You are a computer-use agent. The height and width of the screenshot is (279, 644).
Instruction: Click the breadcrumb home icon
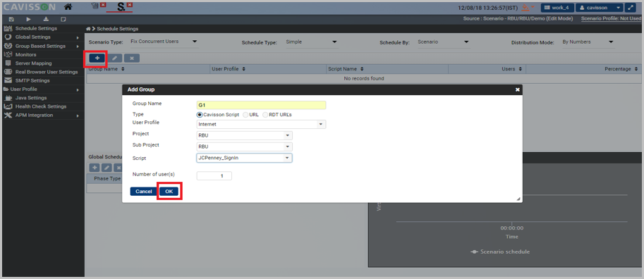point(88,29)
